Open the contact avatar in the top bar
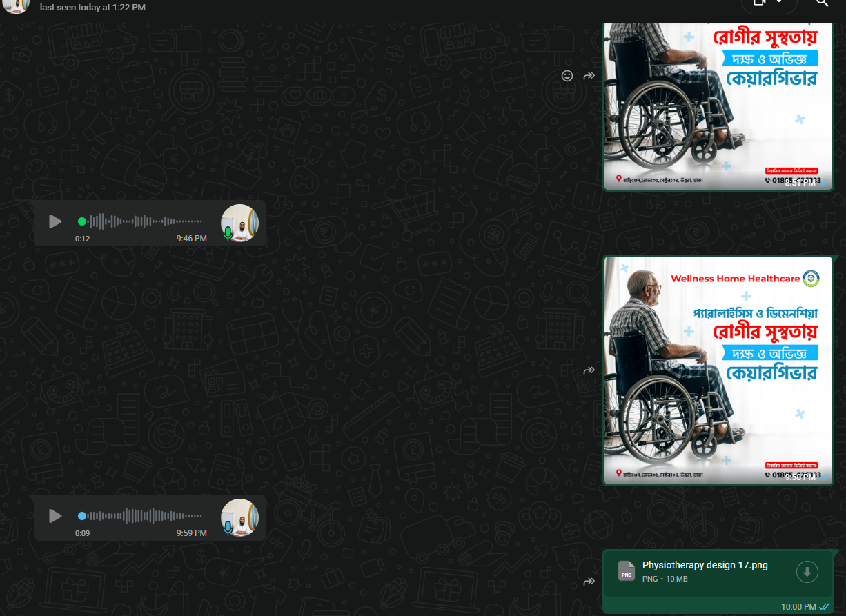The width and height of the screenshot is (846, 616). click(x=15, y=7)
